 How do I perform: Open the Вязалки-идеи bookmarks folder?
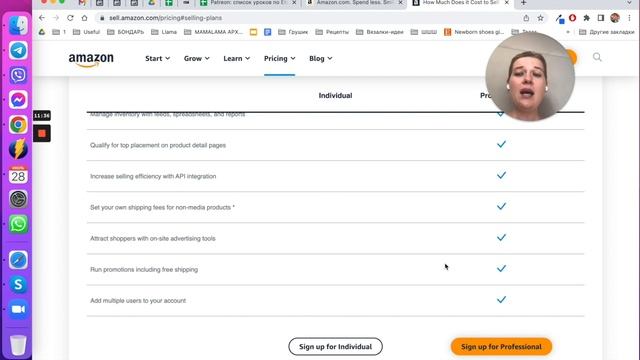click(x=380, y=32)
